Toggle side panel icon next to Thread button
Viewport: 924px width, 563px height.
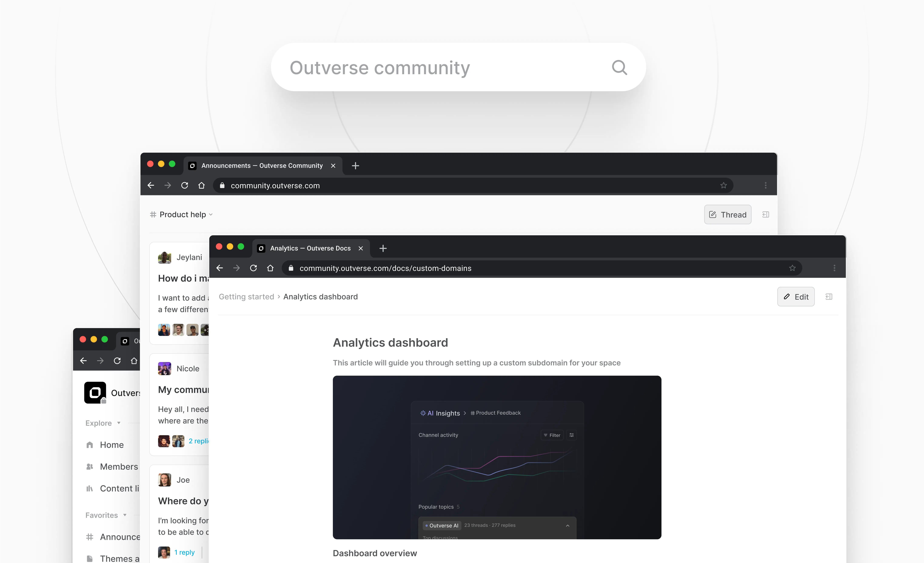pyautogui.click(x=766, y=214)
